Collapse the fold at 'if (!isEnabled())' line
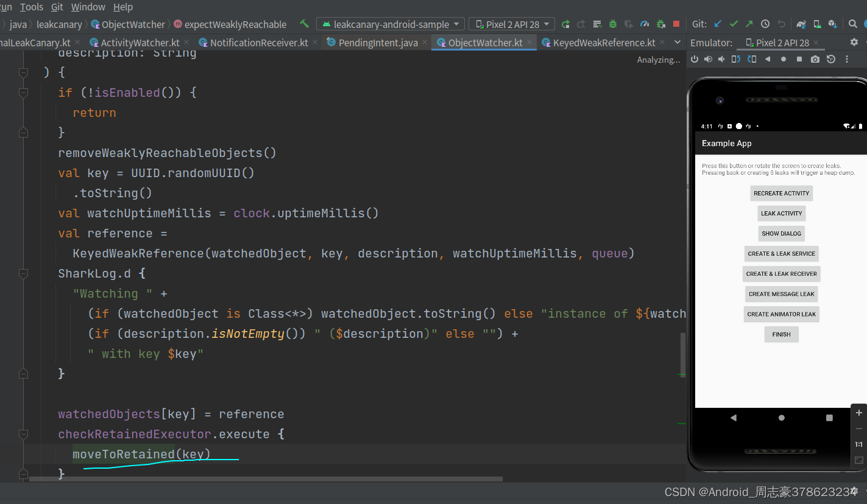This screenshot has width=867, height=504. tap(23, 93)
